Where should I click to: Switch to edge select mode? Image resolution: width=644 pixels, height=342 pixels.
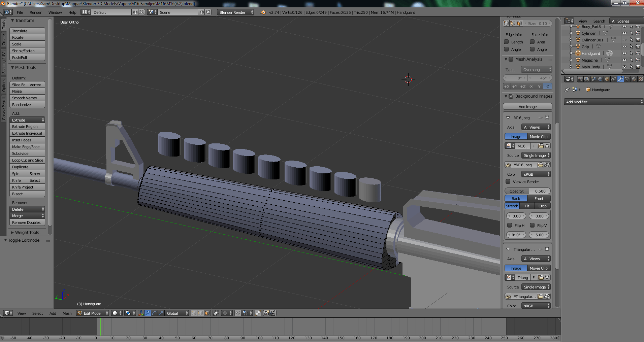click(x=201, y=313)
